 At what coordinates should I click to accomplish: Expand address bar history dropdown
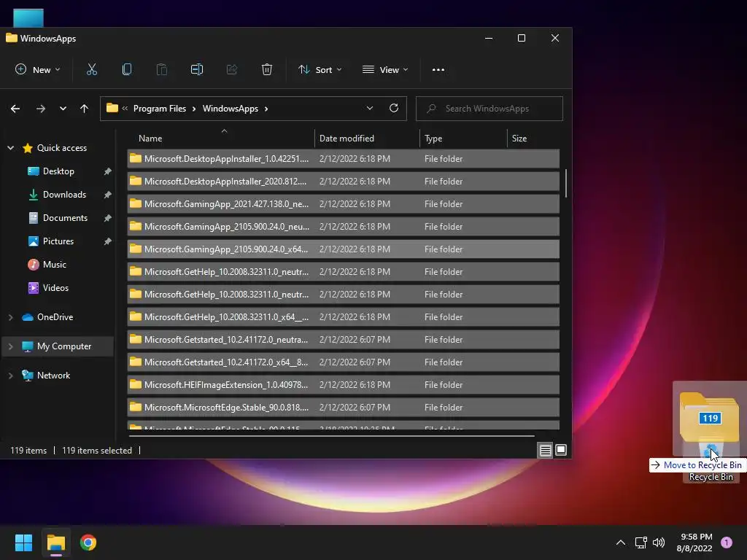point(370,108)
